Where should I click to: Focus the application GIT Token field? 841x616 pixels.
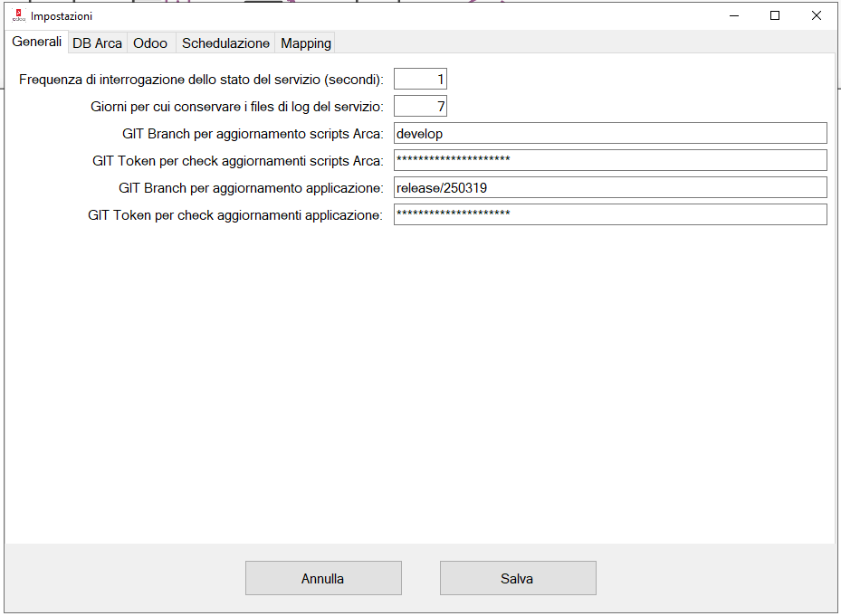(610, 215)
